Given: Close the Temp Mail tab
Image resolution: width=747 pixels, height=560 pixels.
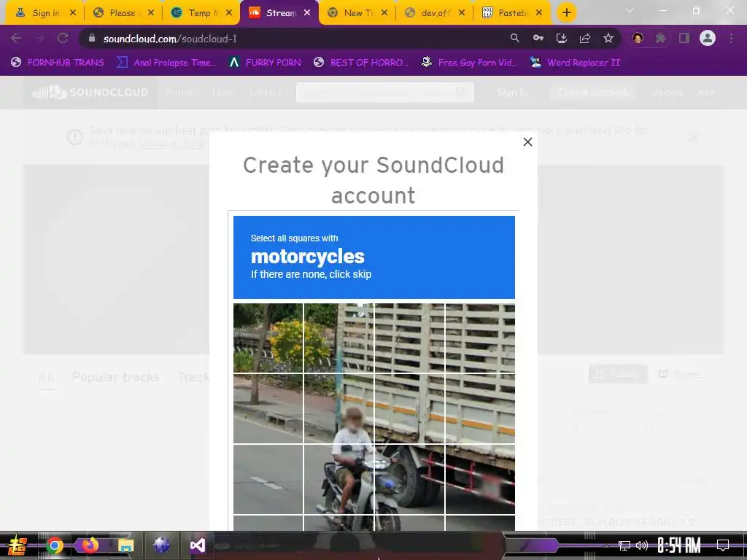Looking at the screenshot, I should coord(229,13).
